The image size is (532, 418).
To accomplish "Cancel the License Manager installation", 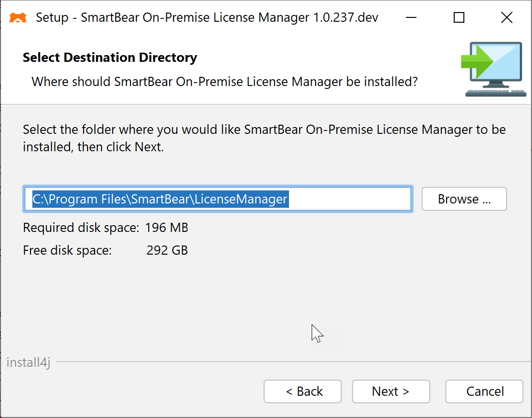I will point(484,391).
